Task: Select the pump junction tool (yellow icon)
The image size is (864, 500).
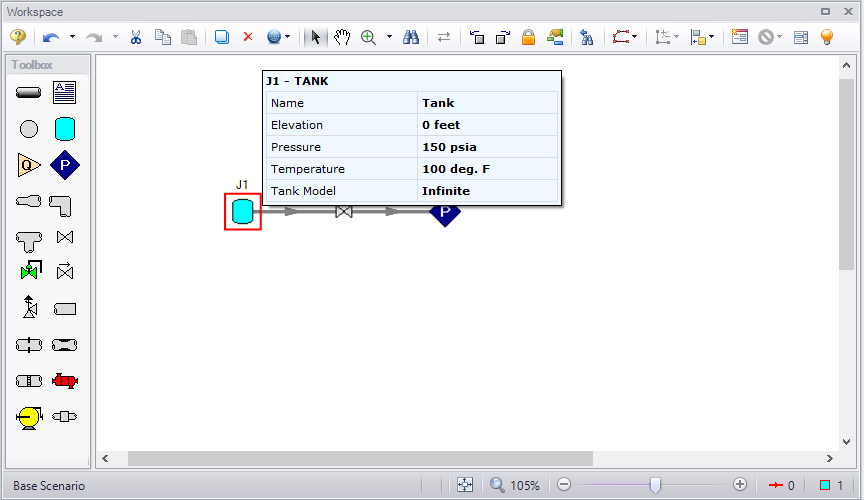Action: (x=29, y=417)
